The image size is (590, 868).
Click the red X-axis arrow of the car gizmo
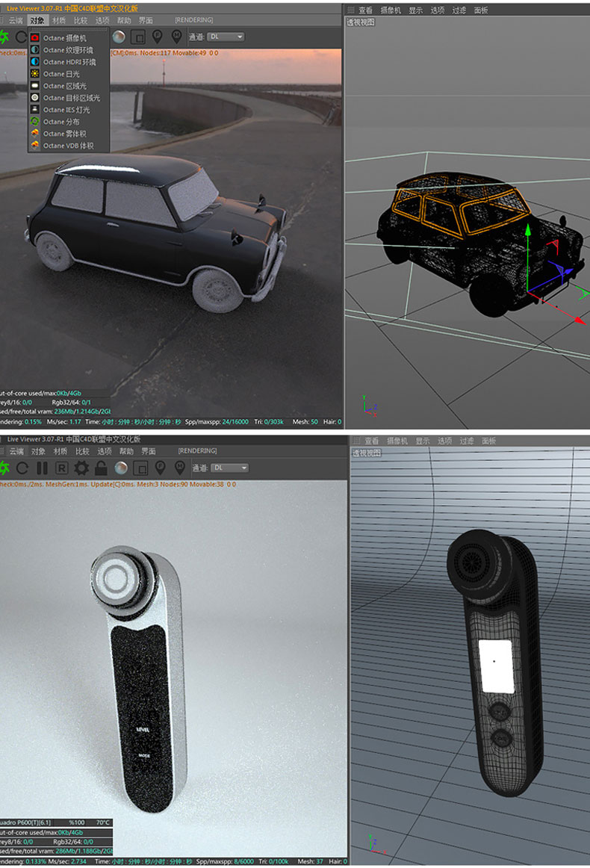pos(579,320)
